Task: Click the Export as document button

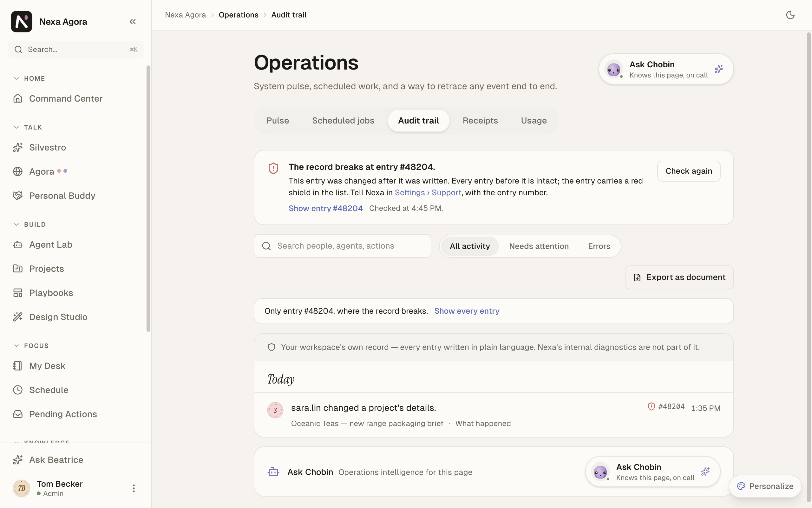Action: coord(679,277)
